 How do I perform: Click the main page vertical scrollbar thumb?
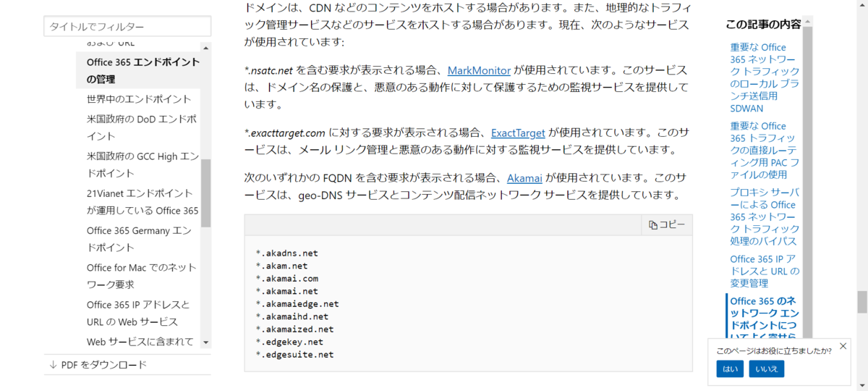861,302
